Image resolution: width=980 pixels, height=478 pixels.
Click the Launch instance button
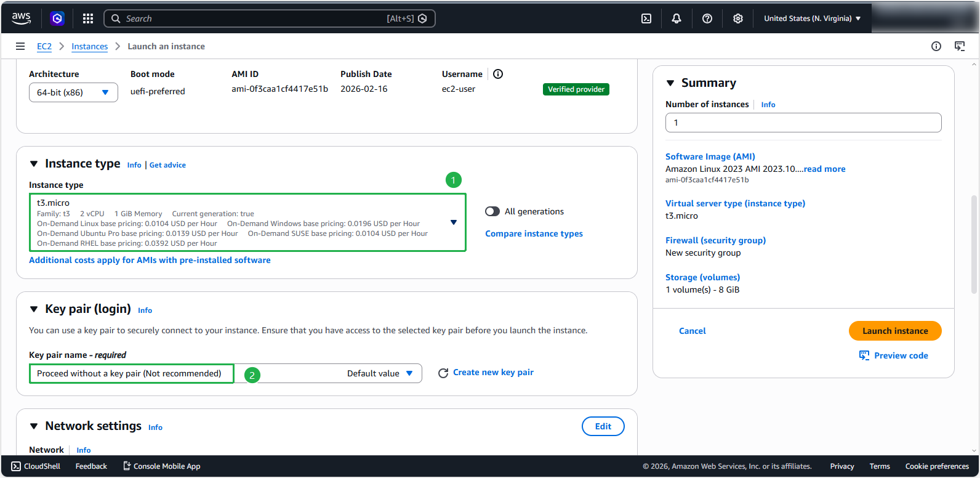(895, 331)
